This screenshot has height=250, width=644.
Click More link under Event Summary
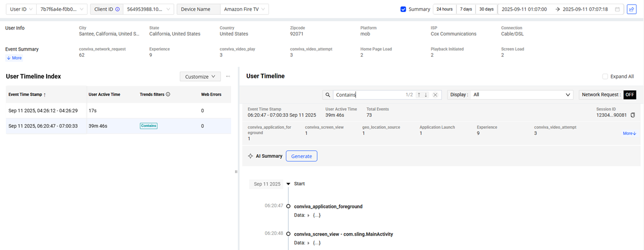[14, 58]
